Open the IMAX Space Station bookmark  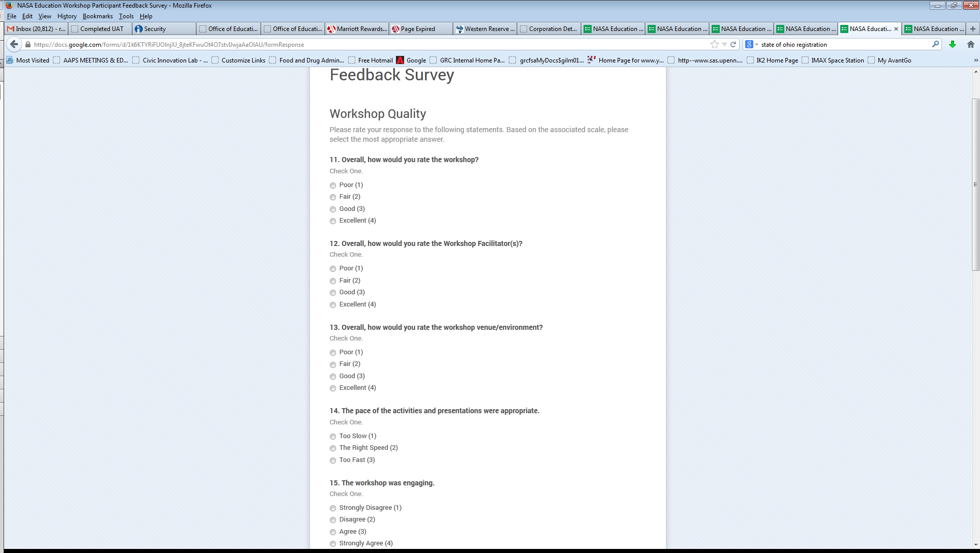pos(837,60)
